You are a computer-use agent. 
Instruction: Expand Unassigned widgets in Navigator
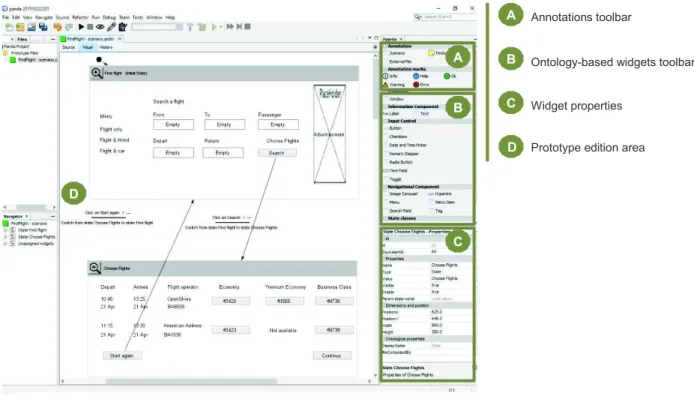pyautogui.click(x=5, y=244)
